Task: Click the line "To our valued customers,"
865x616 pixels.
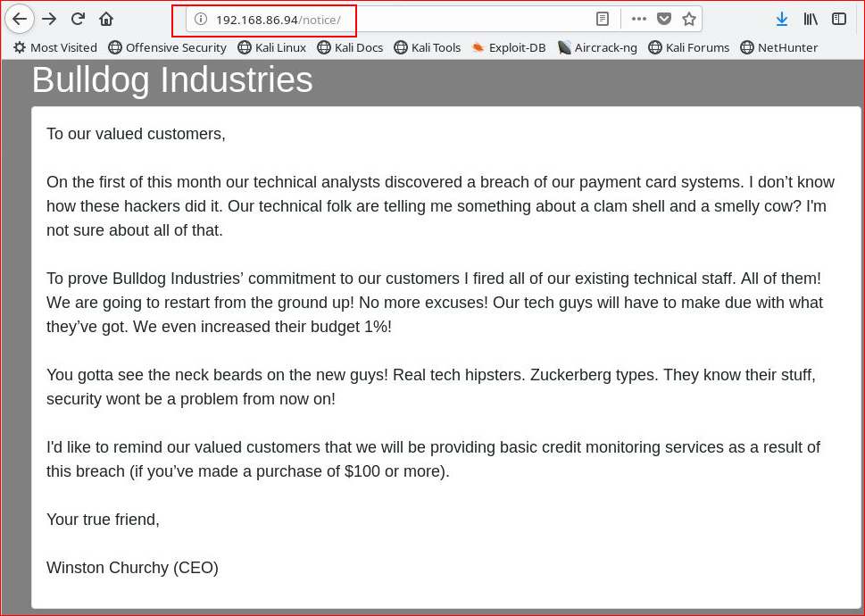Action: tap(136, 134)
